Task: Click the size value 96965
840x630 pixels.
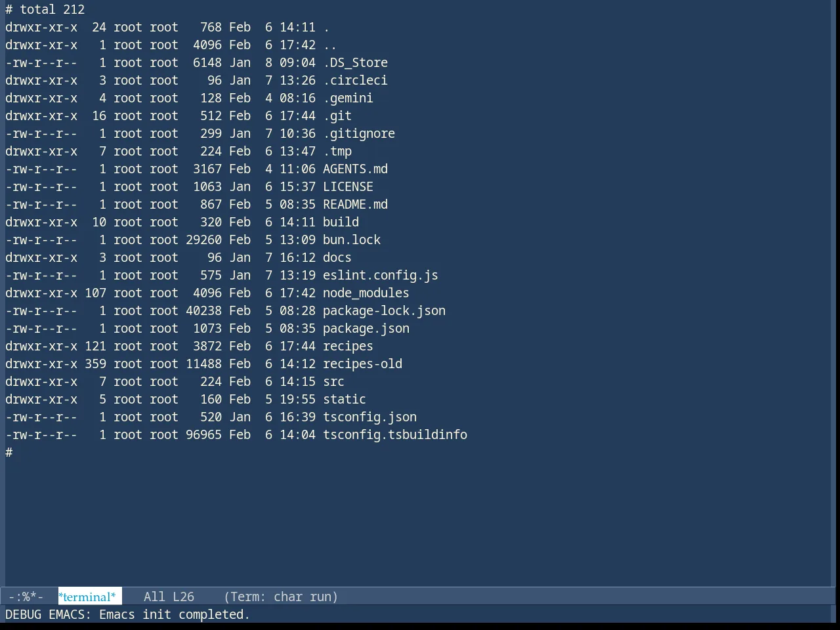Action: [203, 434]
